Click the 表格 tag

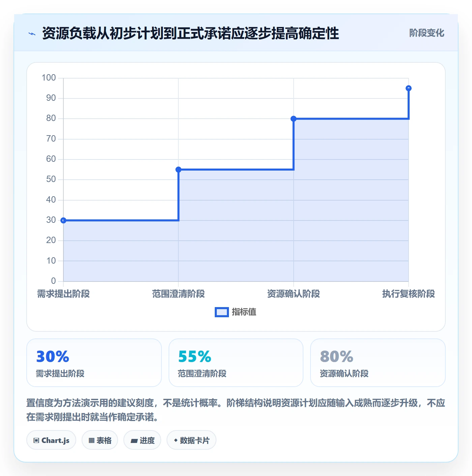pyautogui.click(x=100, y=440)
